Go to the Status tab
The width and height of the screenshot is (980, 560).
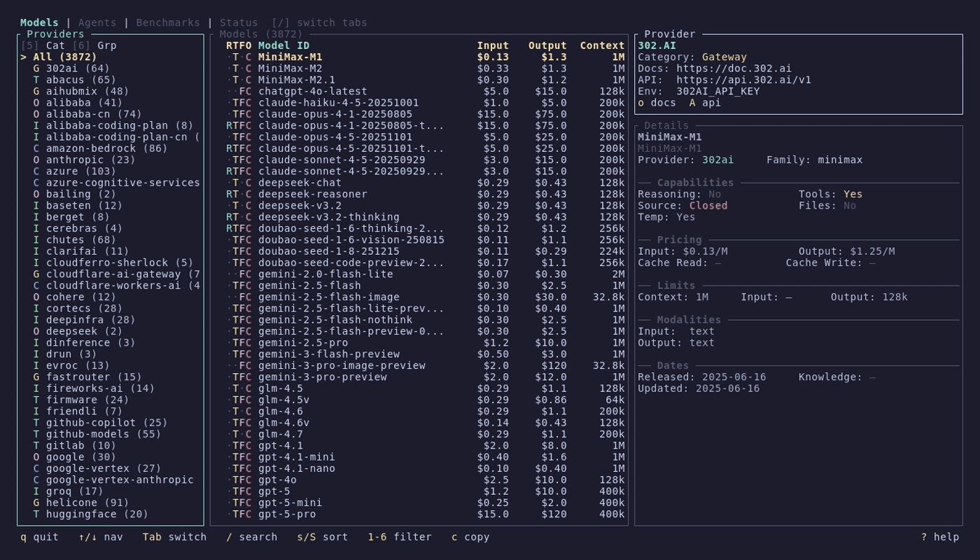tap(239, 22)
